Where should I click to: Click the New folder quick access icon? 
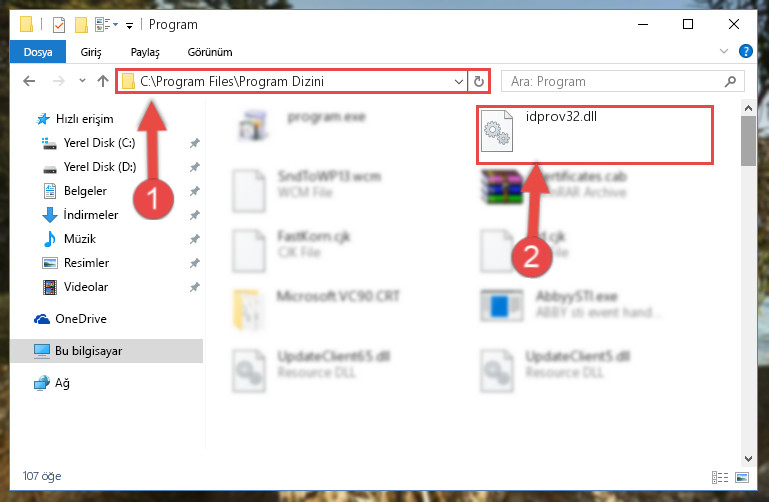pyautogui.click(x=81, y=25)
